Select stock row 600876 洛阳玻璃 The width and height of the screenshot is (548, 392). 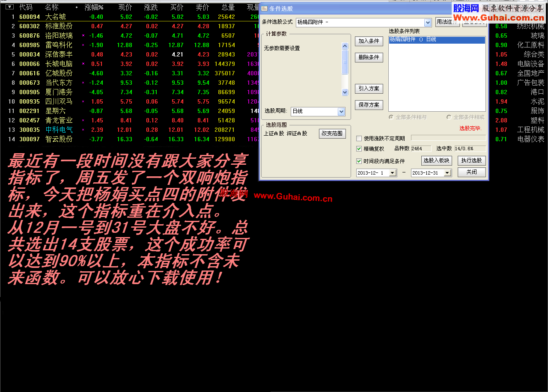(x=130, y=36)
